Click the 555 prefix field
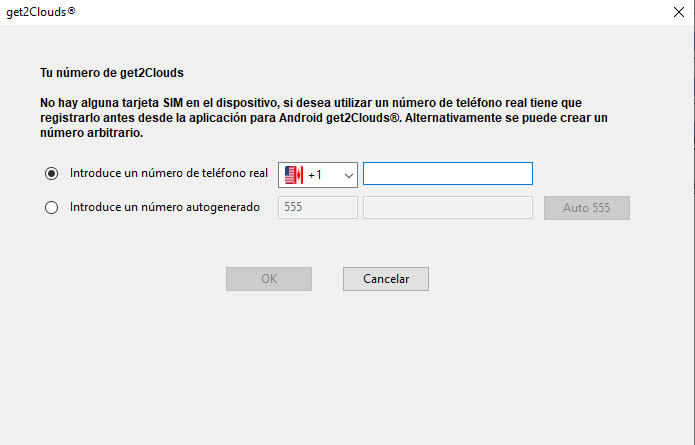The image size is (695, 445). 318,207
